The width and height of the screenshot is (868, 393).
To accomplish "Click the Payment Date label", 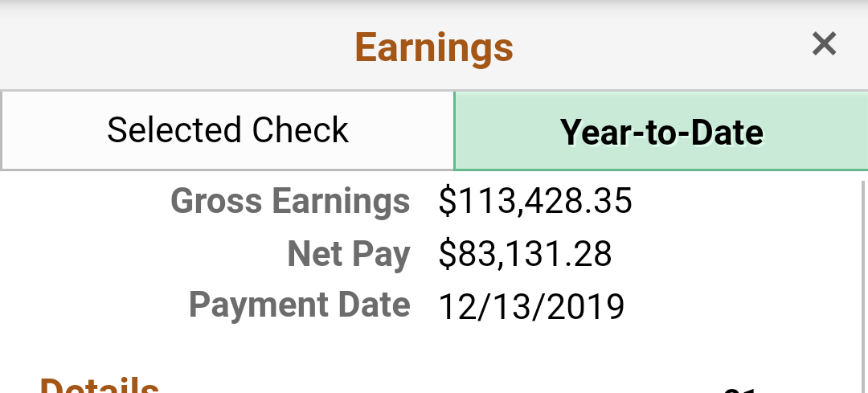I will tap(299, 305).
